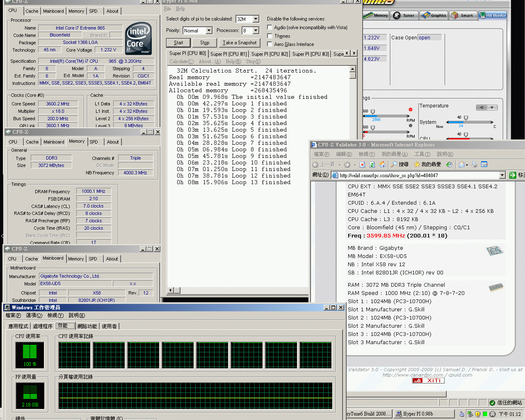
Task: Open top CPU-Z window SPD tab
Action: point(94,11)
